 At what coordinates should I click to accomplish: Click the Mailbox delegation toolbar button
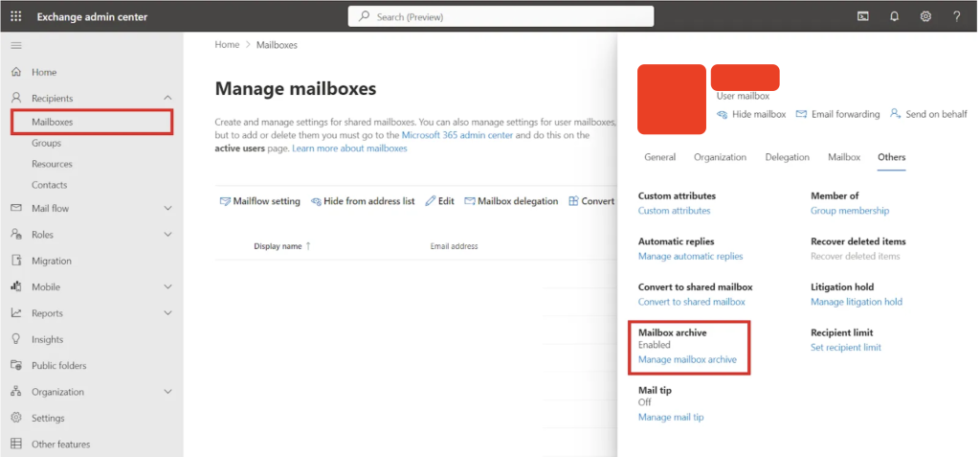pos(511,201)
